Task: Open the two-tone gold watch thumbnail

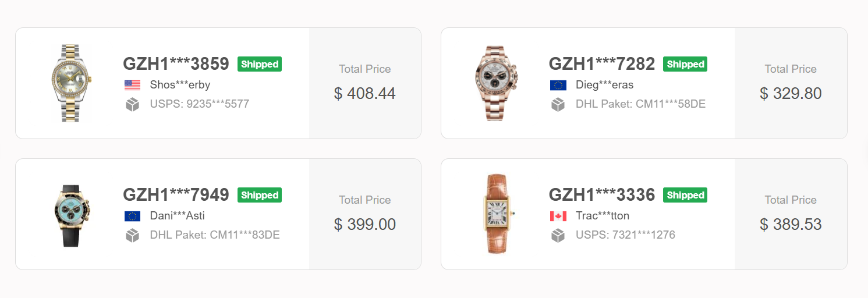Action: [72, 83]
